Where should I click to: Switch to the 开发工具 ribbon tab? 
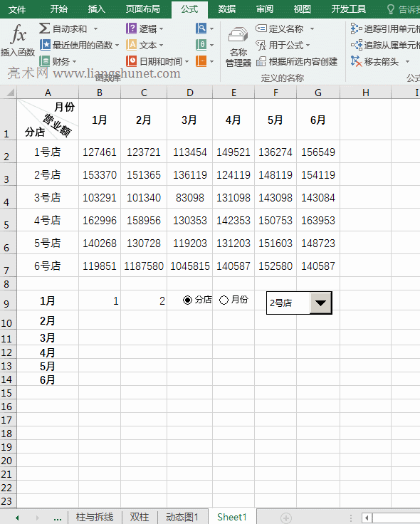coord(348,9)
